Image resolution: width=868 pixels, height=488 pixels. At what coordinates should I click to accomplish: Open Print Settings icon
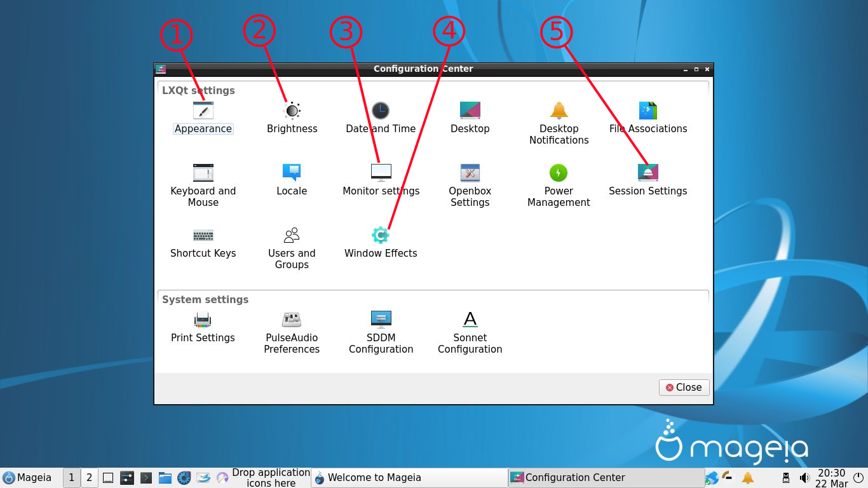pyautogui.click(x=203, y=320)
